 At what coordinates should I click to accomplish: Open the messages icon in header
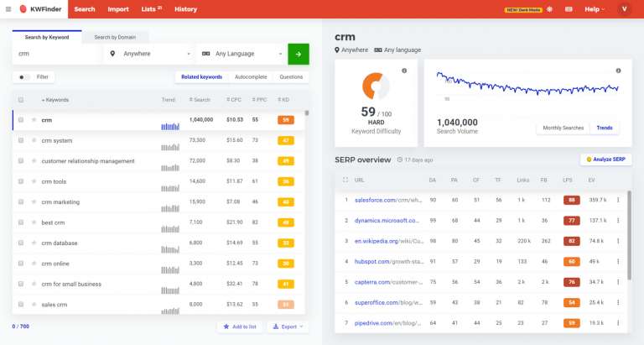[569, 9]
